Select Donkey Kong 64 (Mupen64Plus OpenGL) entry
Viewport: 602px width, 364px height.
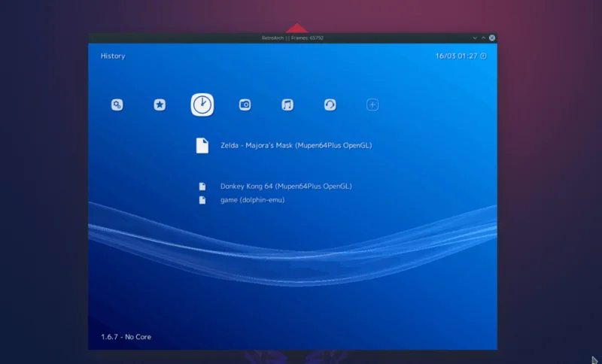286,187
